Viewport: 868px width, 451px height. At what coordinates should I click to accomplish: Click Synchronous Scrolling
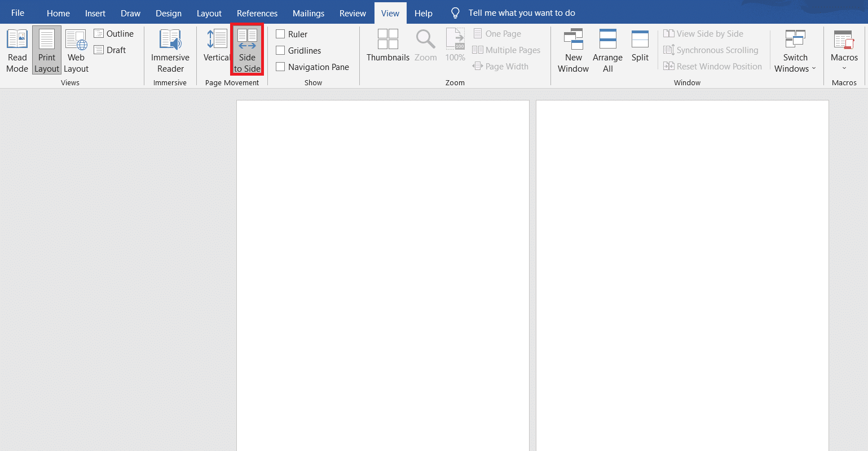pos(711,50)
